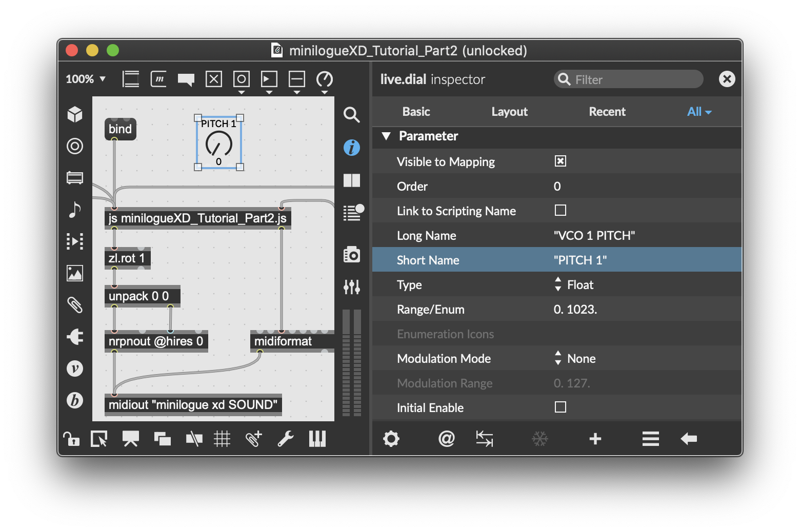Open the Modulation Mode None dropdown
Viewport: 800px width, 532px height.
575,358
